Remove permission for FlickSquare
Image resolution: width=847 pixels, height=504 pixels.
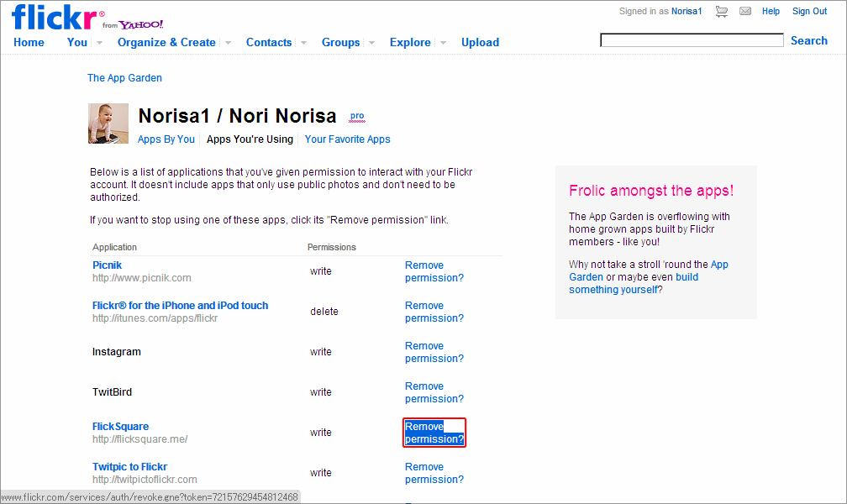(434, 433)
